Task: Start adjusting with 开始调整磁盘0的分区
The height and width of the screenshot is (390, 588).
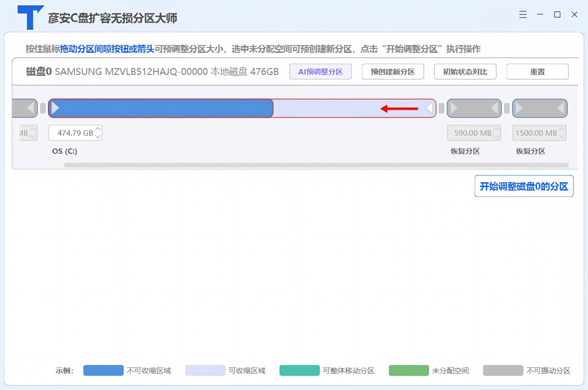Action: pyautogui.click(x=524, y=186)
